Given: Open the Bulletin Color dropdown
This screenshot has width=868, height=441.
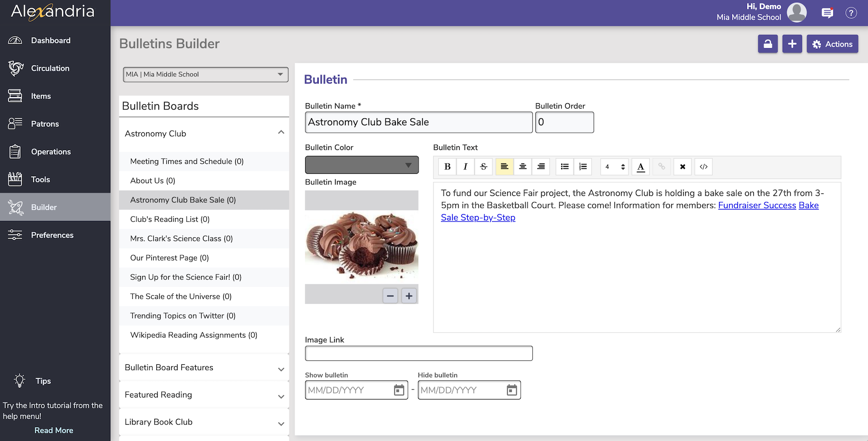Looking at the screenshot, I should [x=362, y=165].
